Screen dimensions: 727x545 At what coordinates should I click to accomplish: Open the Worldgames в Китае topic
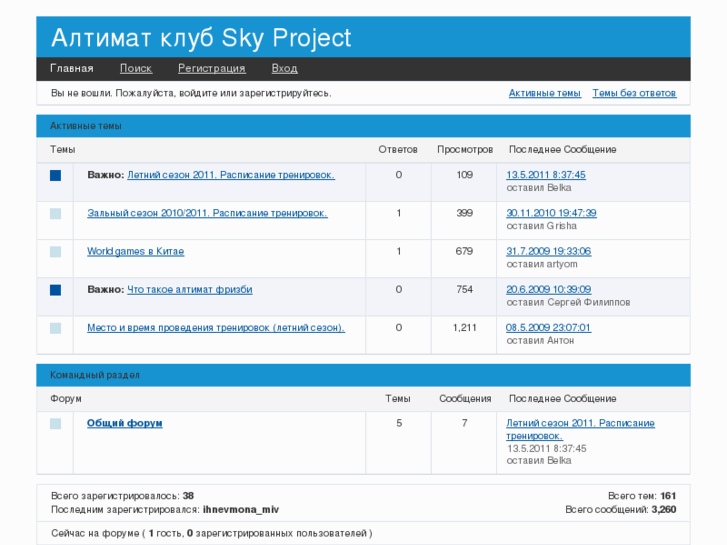pos(135,251)
